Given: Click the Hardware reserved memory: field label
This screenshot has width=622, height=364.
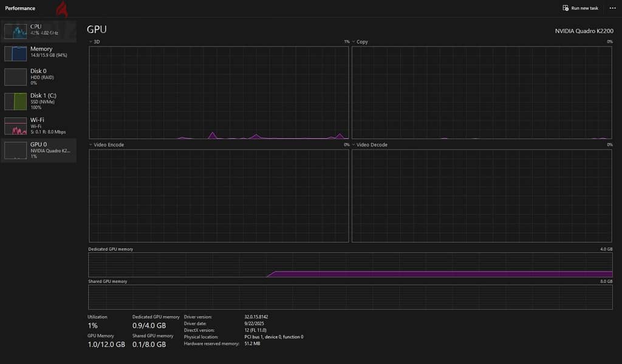Looking at the screenshot, I should point(211,344).
